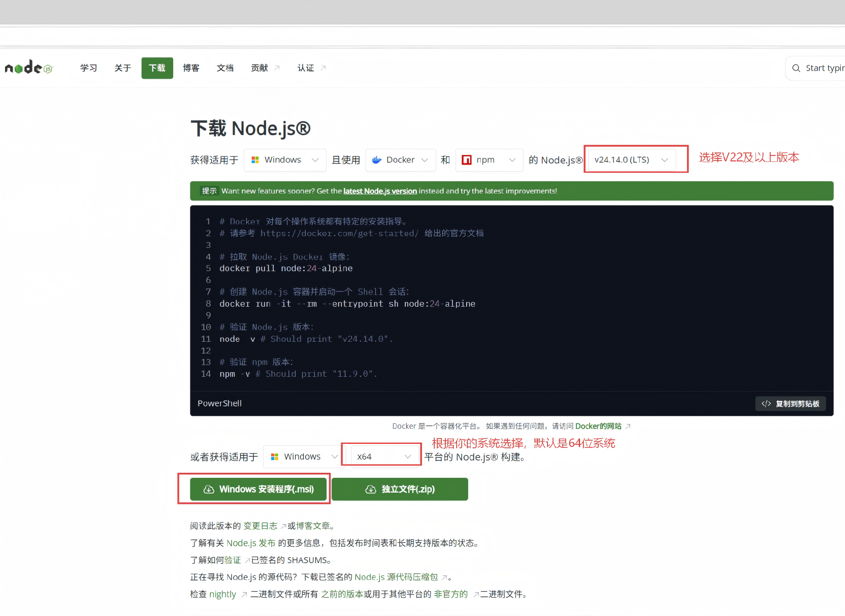Click Windows logo in lower platform dropdown
The image size is (845, 616).
275,457
